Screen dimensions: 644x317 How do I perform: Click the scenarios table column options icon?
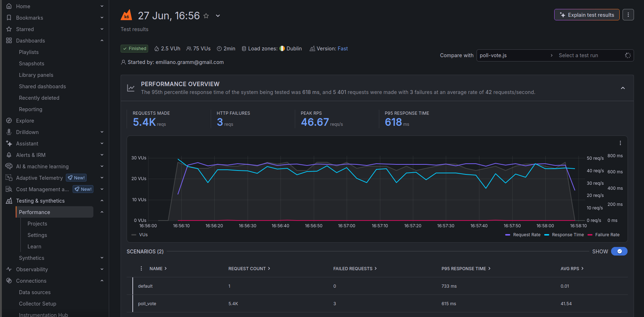141,268
